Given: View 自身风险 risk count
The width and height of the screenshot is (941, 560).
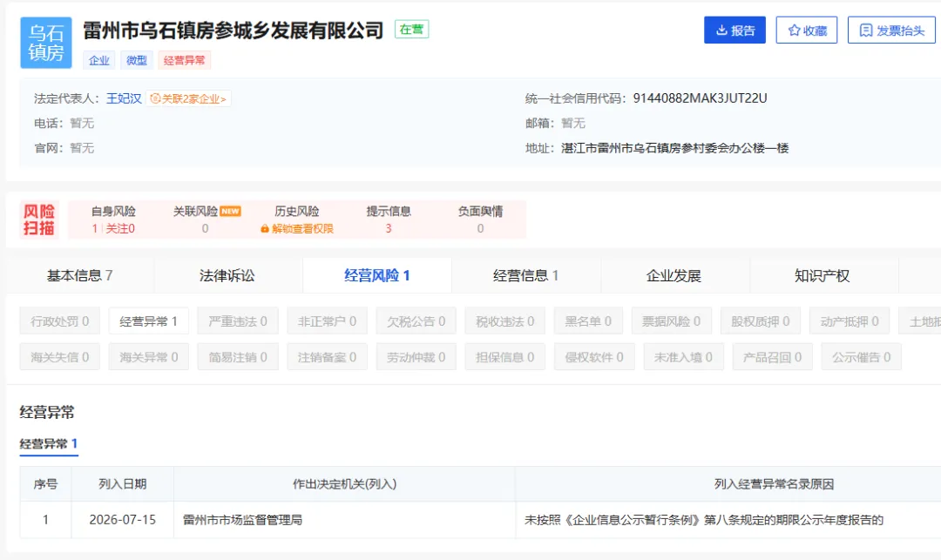Looking at the screenshot, I should tap(113, 219).
